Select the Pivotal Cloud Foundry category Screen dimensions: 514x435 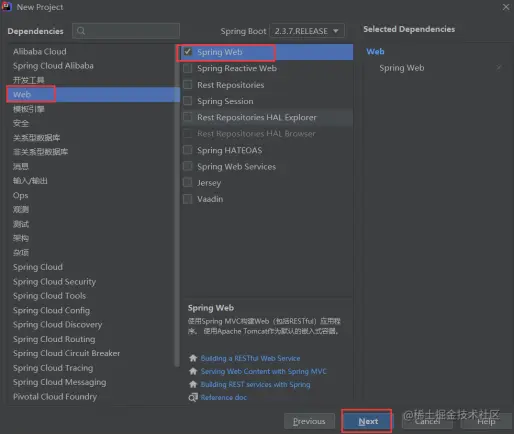coord(55,397)
